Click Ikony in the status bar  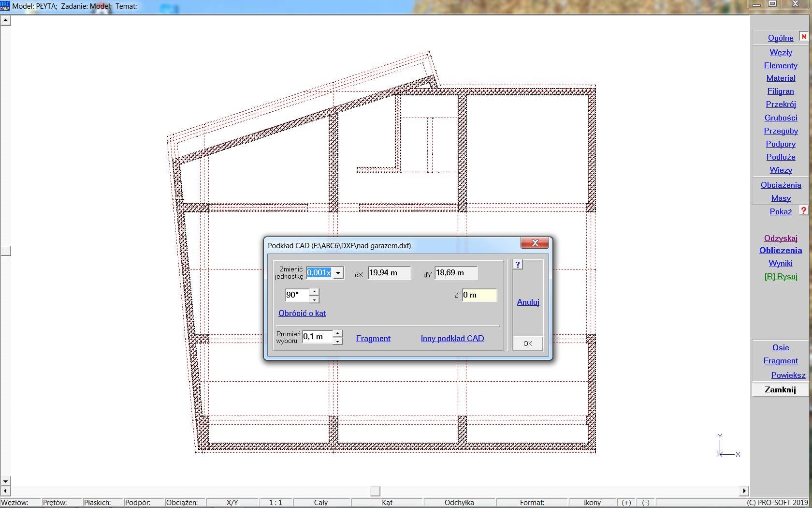point(592,503)
